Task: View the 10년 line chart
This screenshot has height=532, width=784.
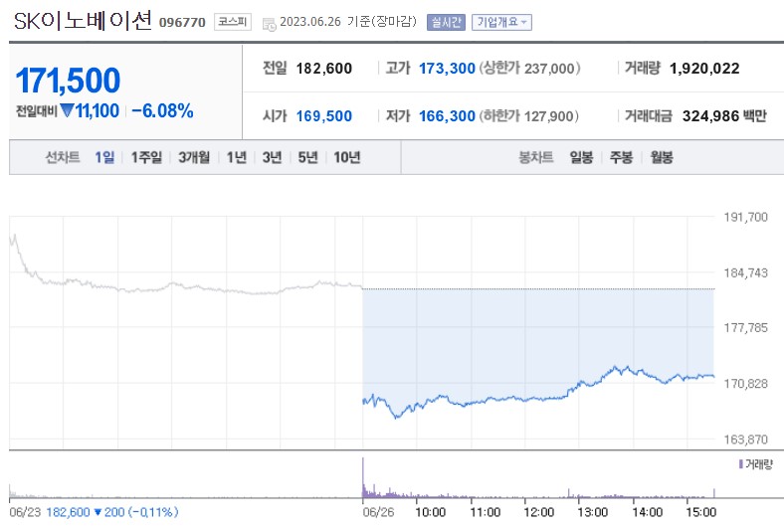Action: (347, 157)
